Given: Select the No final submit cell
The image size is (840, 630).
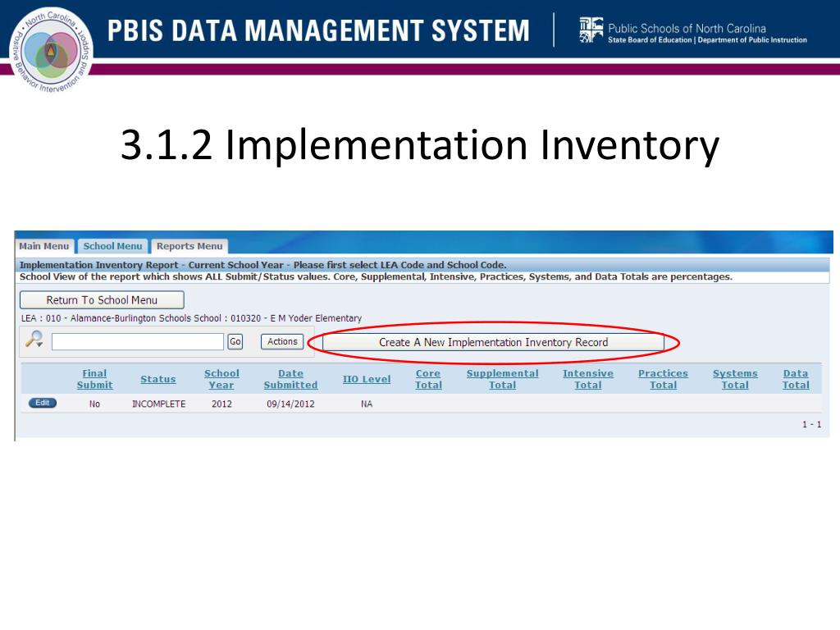Looking at the screenshot, I should [x=94, y=404].
